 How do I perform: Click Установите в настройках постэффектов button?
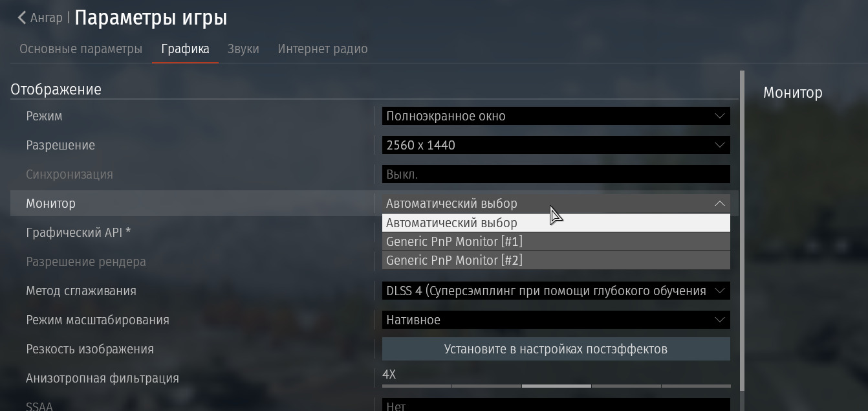click(556, 349)
